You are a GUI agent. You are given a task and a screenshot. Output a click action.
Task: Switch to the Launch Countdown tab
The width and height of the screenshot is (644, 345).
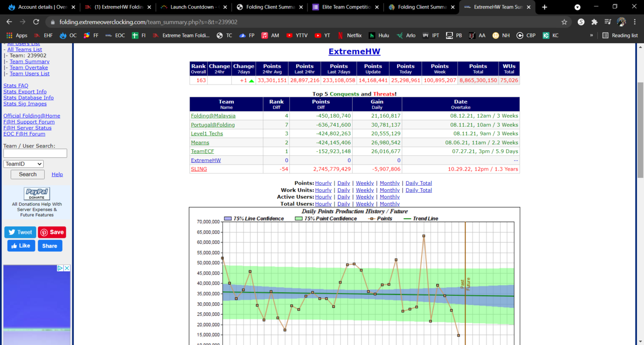click(x=192, y=7)
